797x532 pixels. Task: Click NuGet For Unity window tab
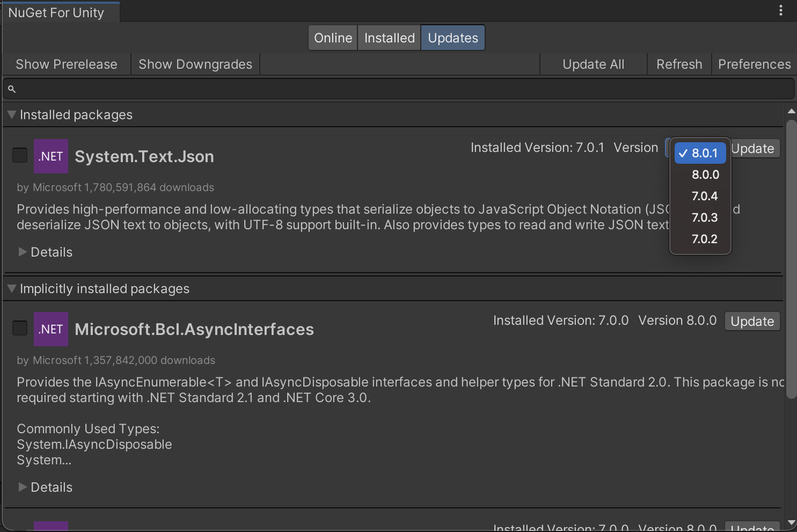[60, 12]
